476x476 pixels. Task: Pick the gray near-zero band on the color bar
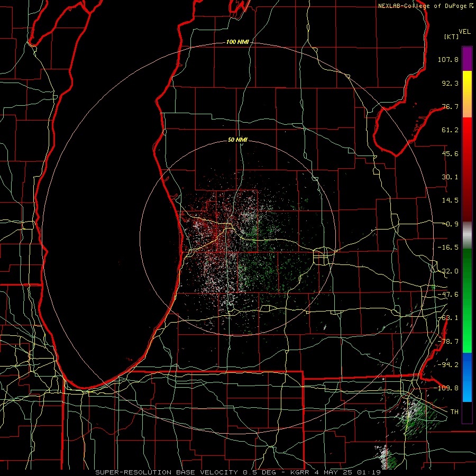pos(467,235)
